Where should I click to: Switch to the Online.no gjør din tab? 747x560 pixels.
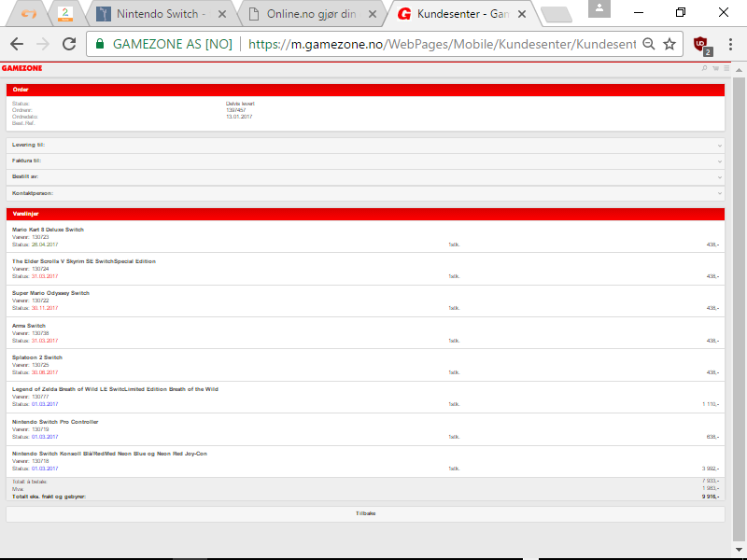click(311, 14)
